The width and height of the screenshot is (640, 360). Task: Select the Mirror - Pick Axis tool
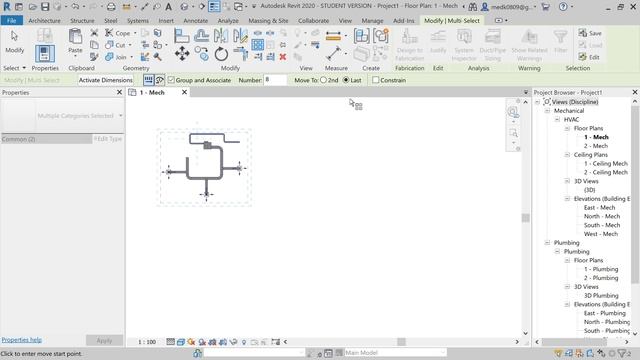[221, 36]
